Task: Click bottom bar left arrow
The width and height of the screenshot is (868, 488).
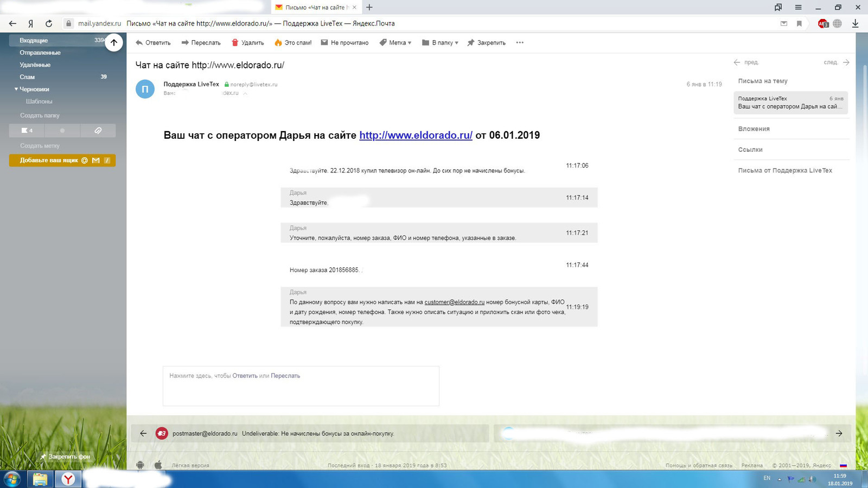Action: 143,433
